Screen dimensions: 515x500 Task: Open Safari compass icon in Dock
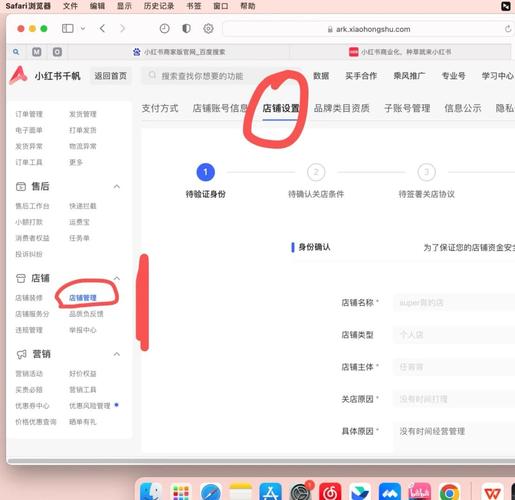pyautogui.click(x=211, y=492)
